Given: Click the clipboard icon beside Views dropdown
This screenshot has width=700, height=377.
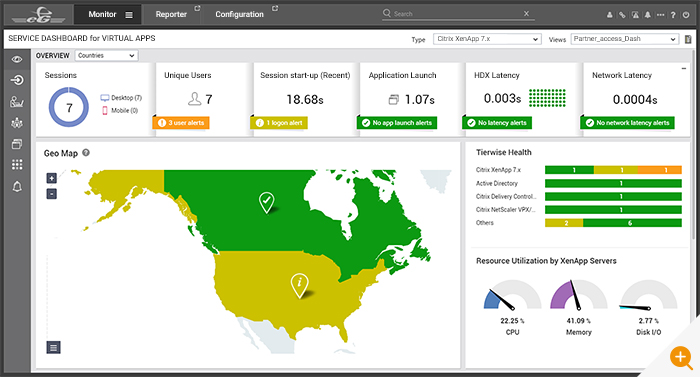Looking at the screenshot, I should coord(688,39).
